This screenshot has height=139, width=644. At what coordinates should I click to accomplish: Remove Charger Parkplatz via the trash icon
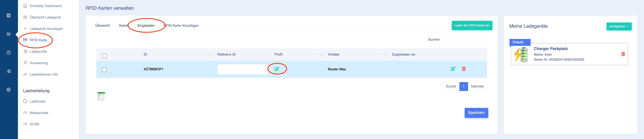pos(623,54)
